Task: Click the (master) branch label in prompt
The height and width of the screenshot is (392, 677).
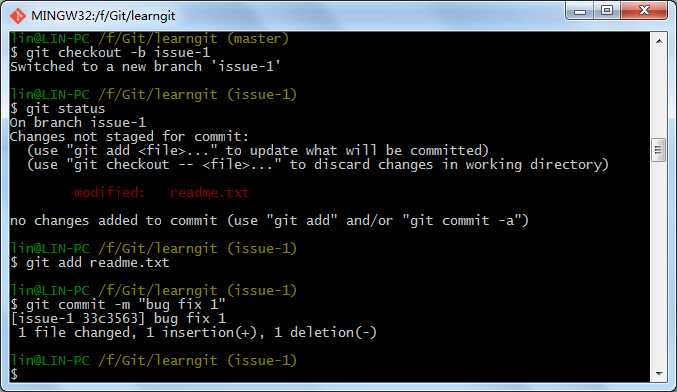Action: pos(258,39)
